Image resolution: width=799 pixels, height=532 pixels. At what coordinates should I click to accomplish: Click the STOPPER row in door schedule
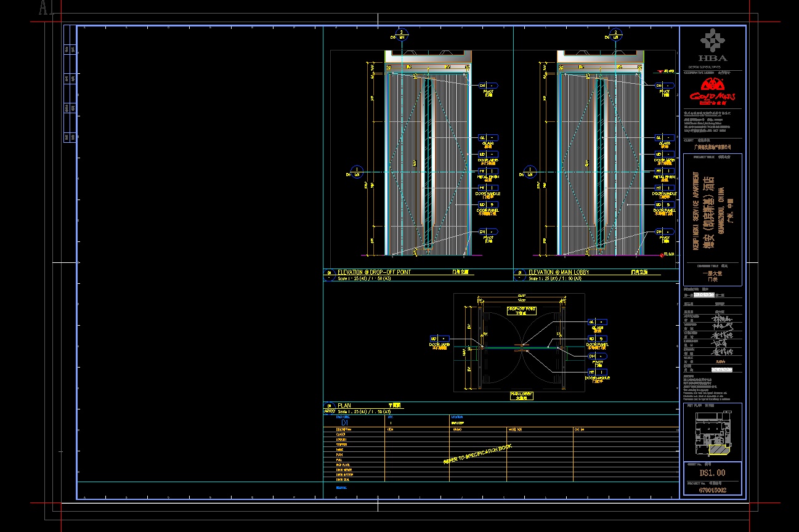(x=501, y=445)
